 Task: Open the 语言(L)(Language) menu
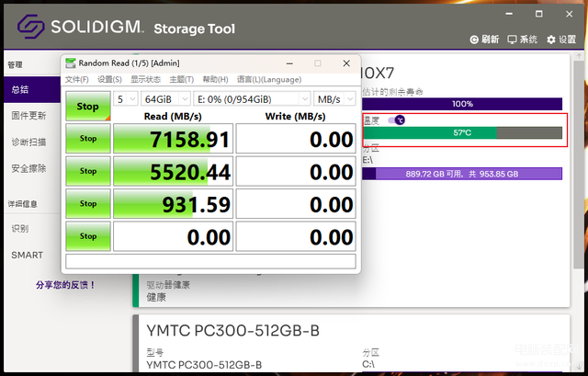pos(269,80)
